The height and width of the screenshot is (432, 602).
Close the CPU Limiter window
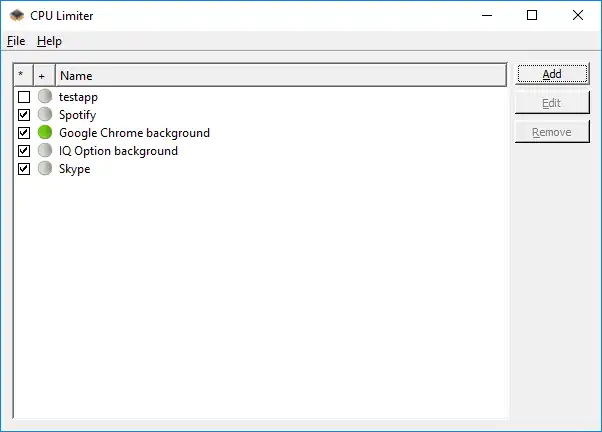click(577, 15)
